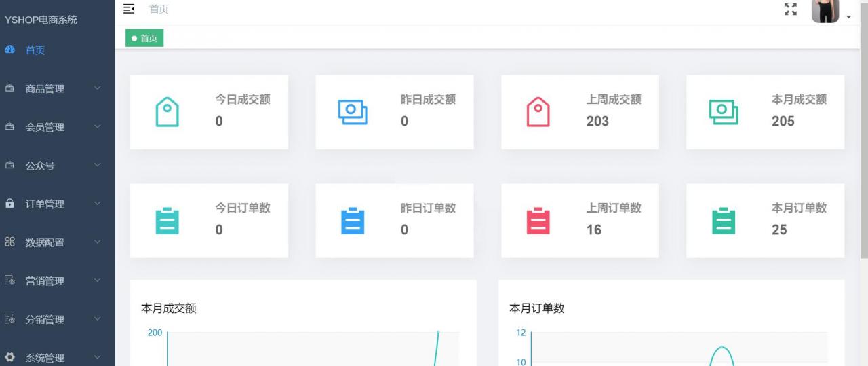Enter fullscreen mode via the expand icon

790,10
